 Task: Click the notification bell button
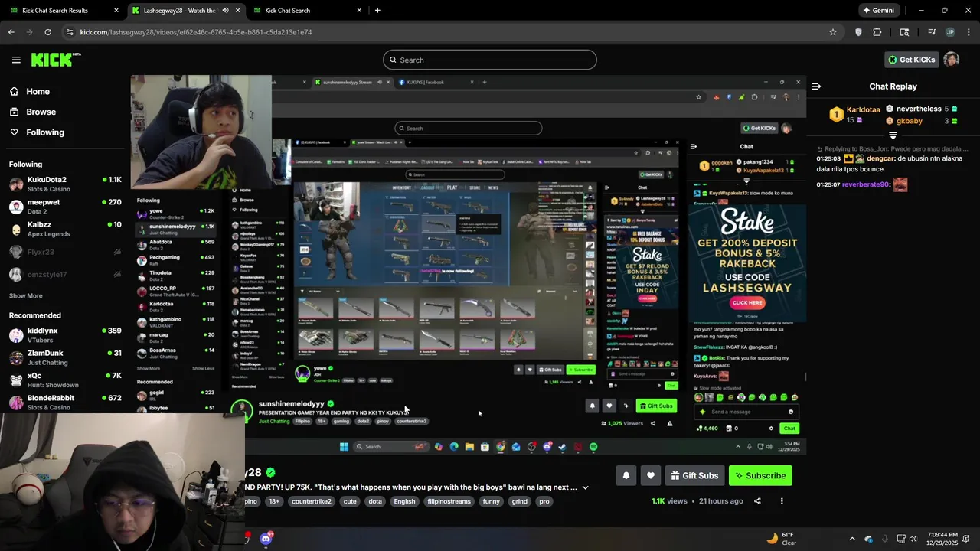[626, 475]
